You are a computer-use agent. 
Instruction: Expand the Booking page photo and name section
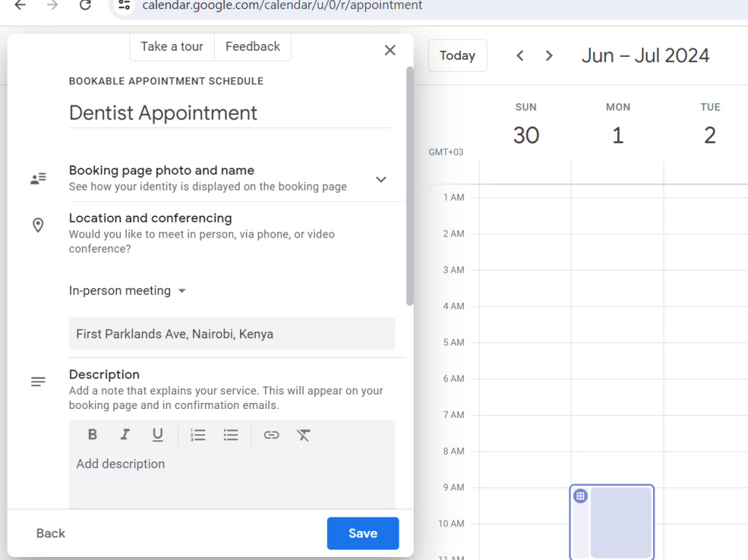tap(381, 179)
